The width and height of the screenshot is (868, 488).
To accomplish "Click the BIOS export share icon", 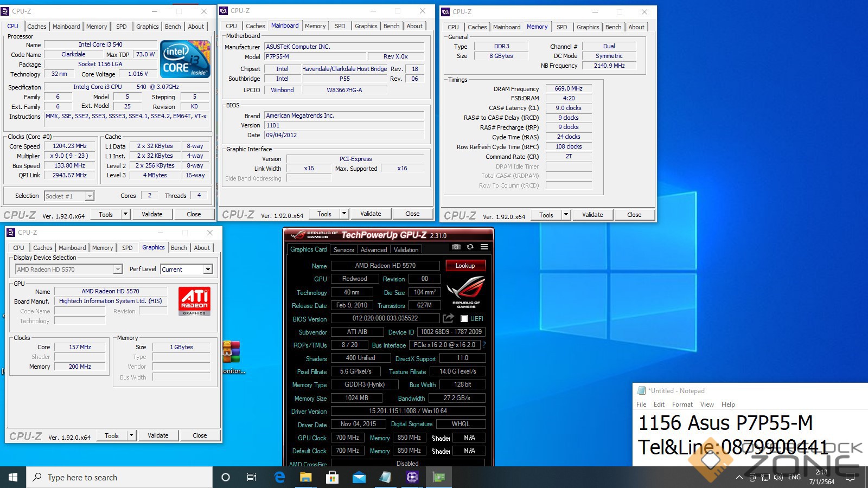I will (x=448, y=318).
